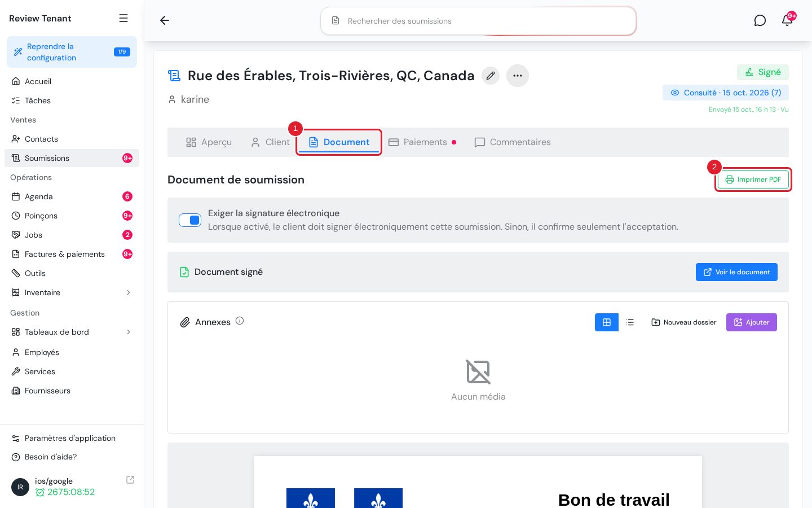This screenshot has height=508, width=812.
Task: Click Nouveau dossier button
Action: click(684, 322)
